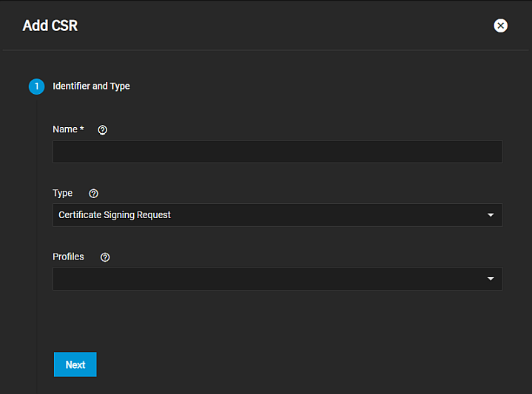Click the required asterisk beside Name
The height and width of the screenshot is (394, 532).
click(81, 129)
